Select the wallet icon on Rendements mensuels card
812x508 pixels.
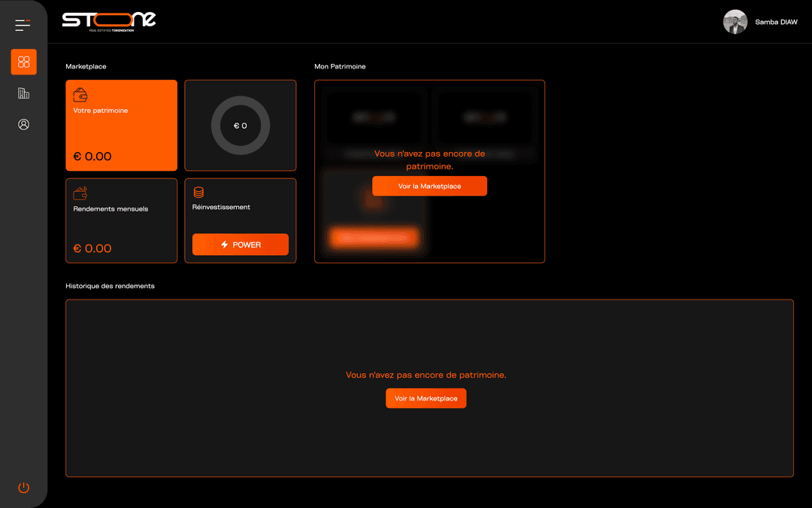coord(80,193)
